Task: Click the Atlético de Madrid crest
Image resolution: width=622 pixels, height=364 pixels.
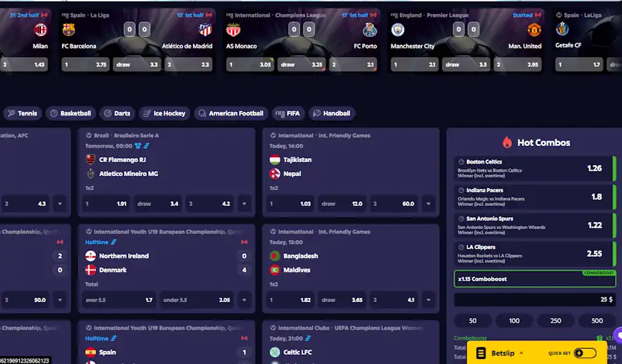Action: [205, 30]
